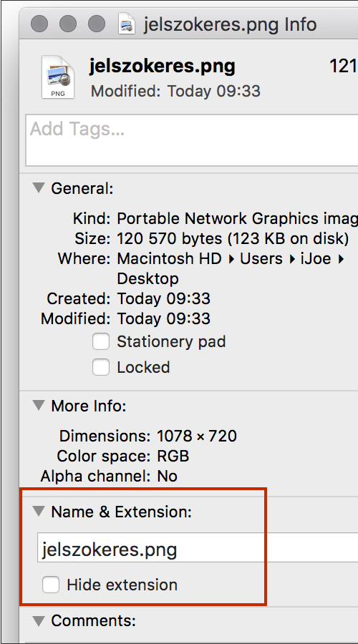
Task: Click Users in the Where path
Action: point(261,259)
